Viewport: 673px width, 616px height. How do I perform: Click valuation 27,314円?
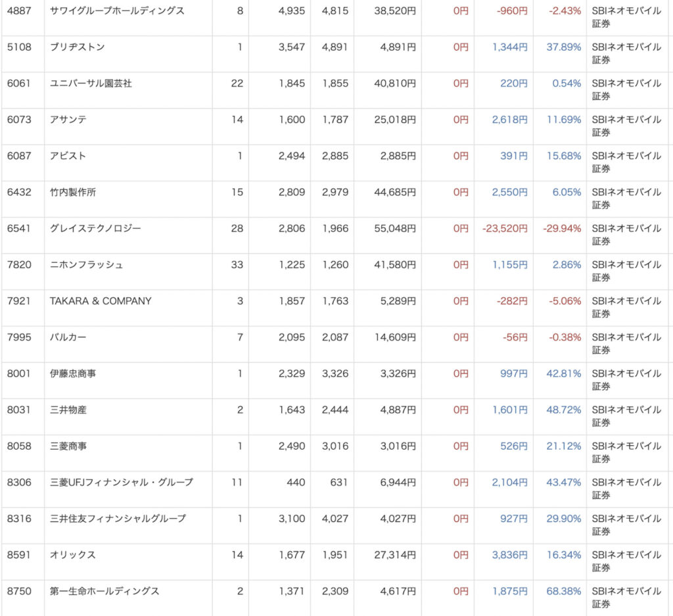pos(395,555)
